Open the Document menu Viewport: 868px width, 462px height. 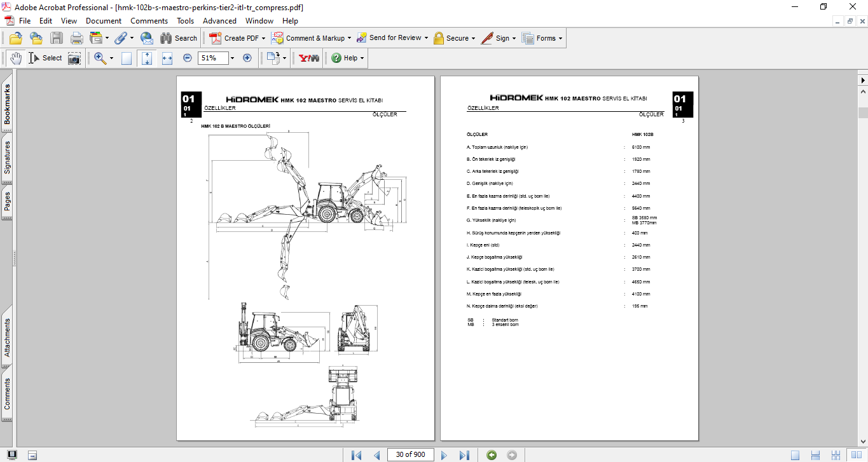click(104, 21)
